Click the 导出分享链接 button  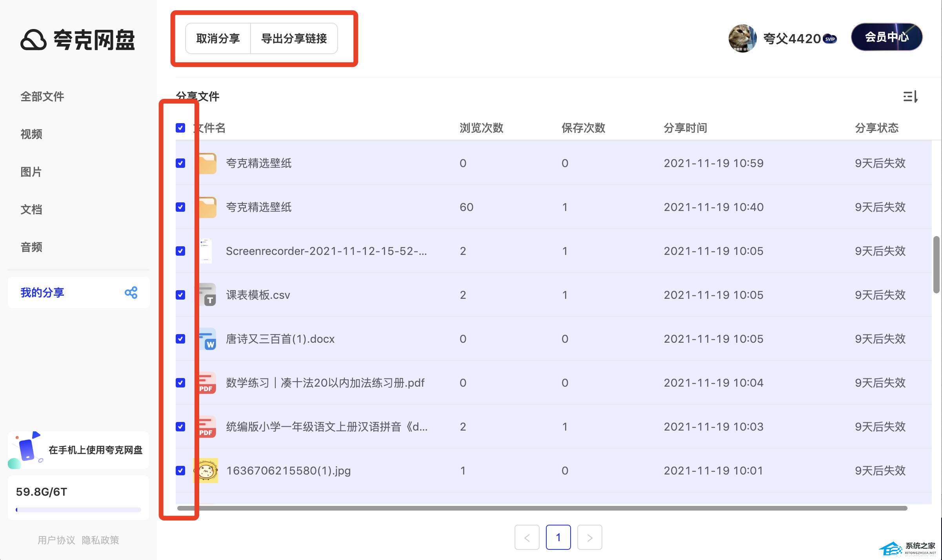click(294, 38)
